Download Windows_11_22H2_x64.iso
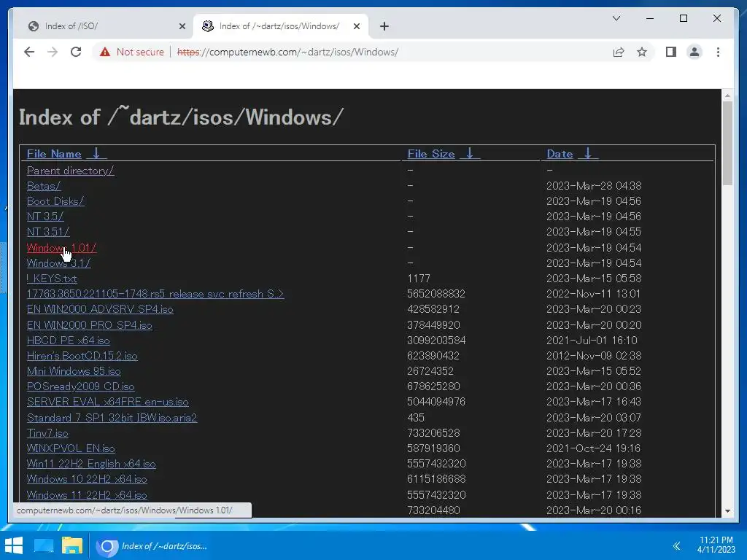Viewport: 747px width, 560px height. pyautogui.click(x=88, y=495)
